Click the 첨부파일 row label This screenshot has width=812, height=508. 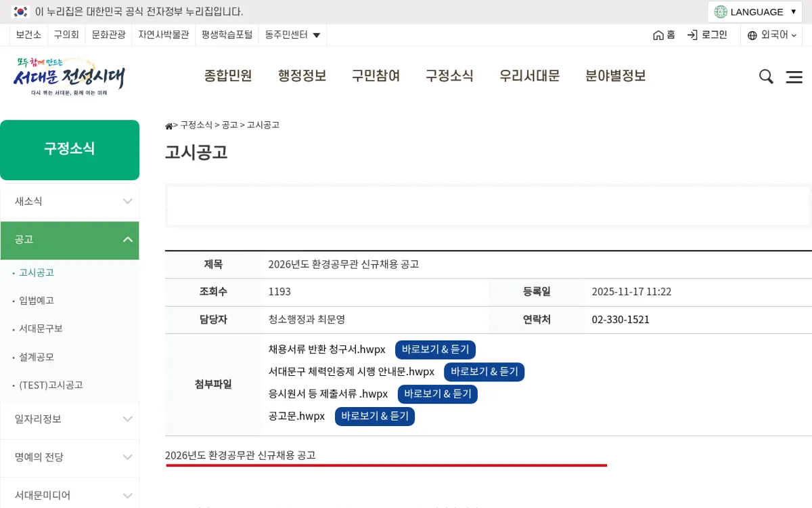213,385
